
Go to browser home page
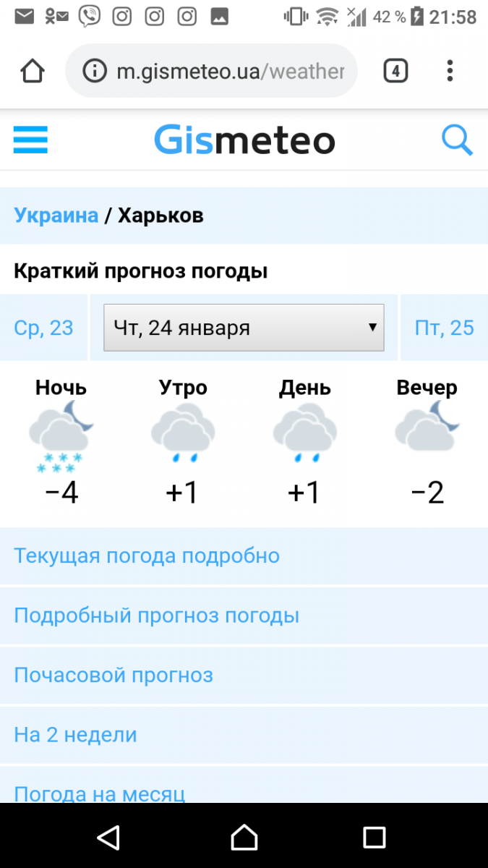tap(33, 71)
